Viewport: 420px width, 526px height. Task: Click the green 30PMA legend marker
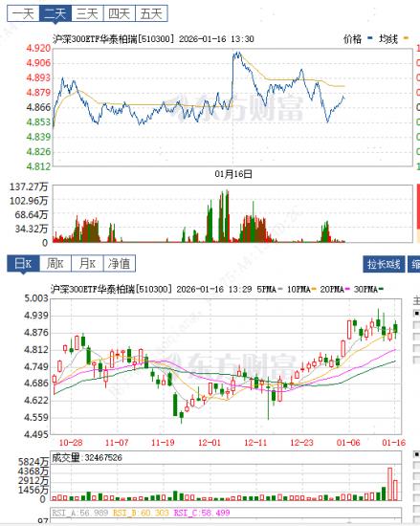[381, 289]
